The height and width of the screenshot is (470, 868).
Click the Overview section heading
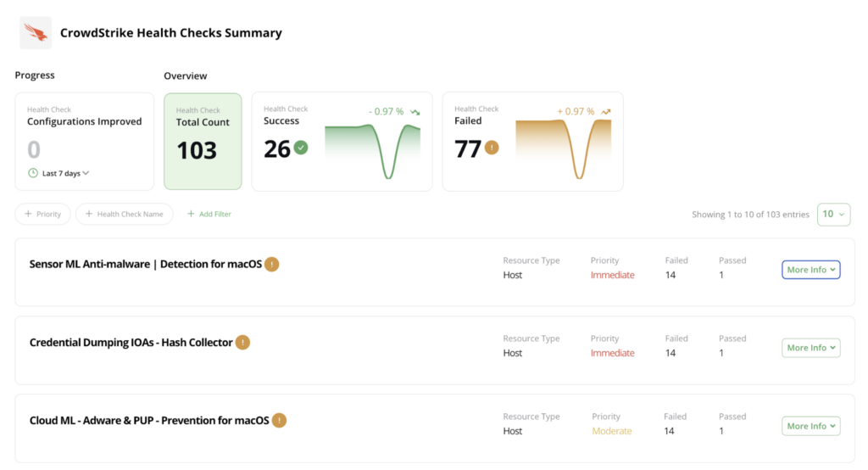(186, 76)
